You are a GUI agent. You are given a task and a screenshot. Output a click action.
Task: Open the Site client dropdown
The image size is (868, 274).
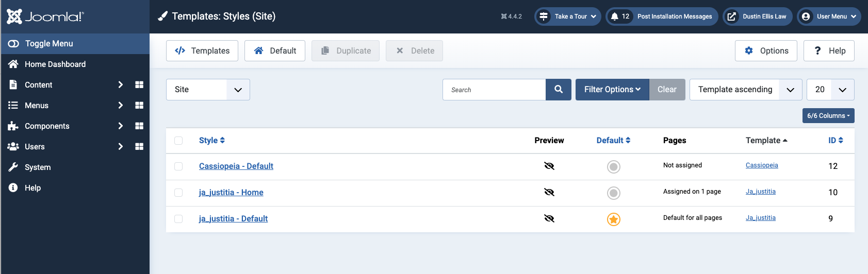coord(208,90)
